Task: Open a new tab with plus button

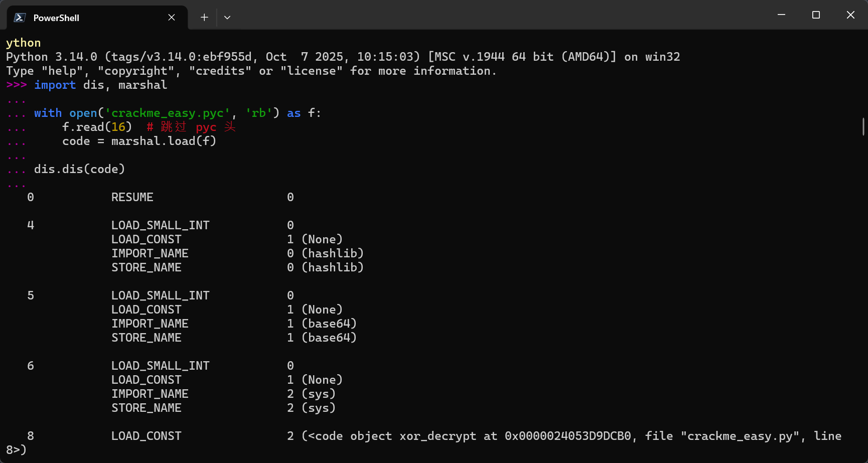Action: tap(204, 18)
